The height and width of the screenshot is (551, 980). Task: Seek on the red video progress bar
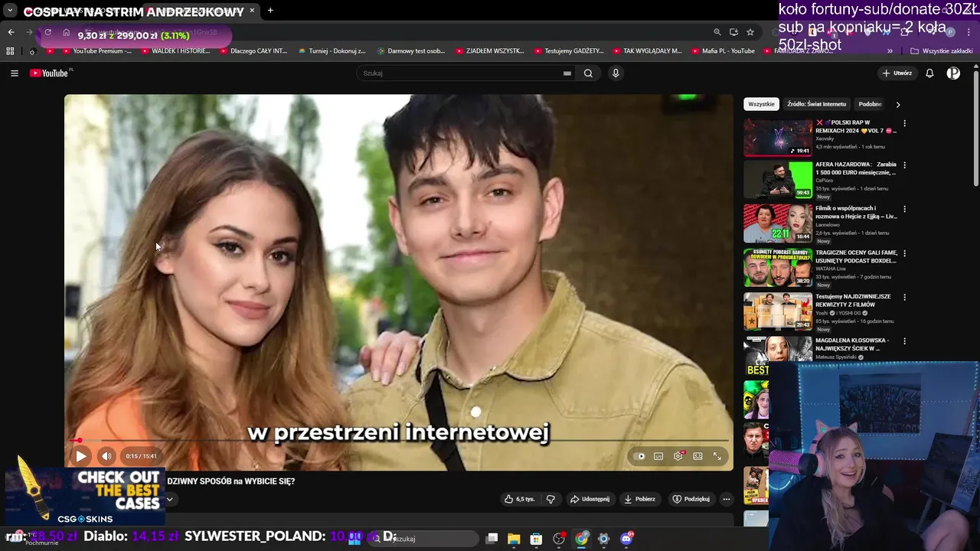click(398, 441)
